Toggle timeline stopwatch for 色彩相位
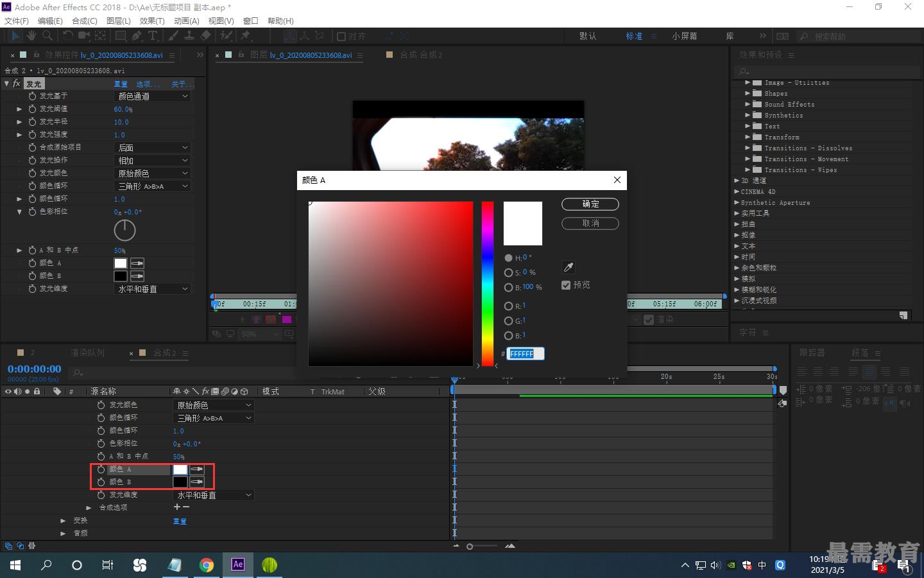Screen dimensions: 924x578 (x=101, y=444)
